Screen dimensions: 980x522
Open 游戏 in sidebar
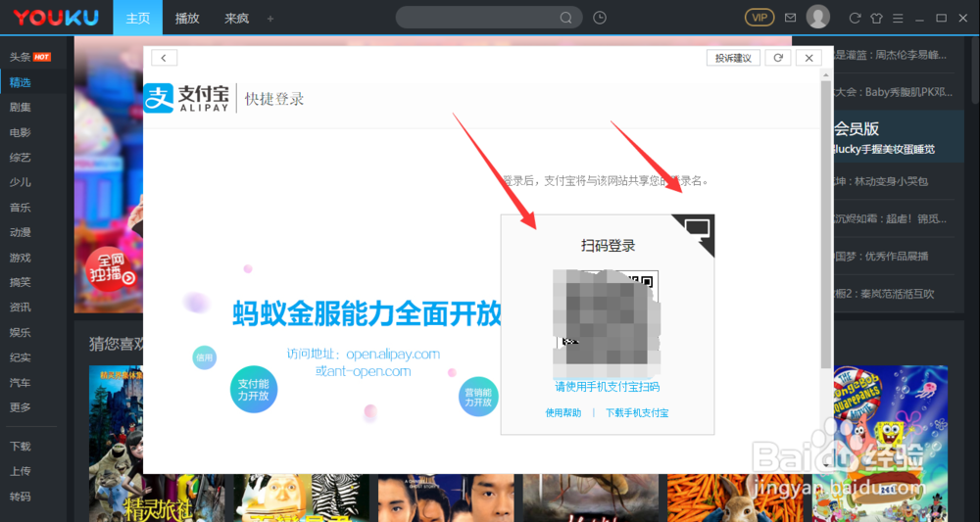[21, 258]
